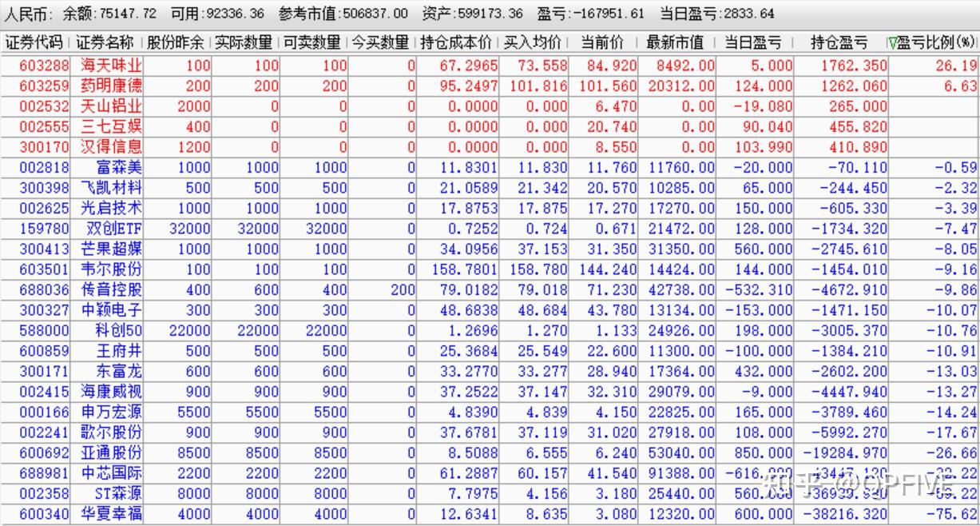Sort by 证券代码 column header
This screenshot has width=980, height=526.
click(35, 42)
